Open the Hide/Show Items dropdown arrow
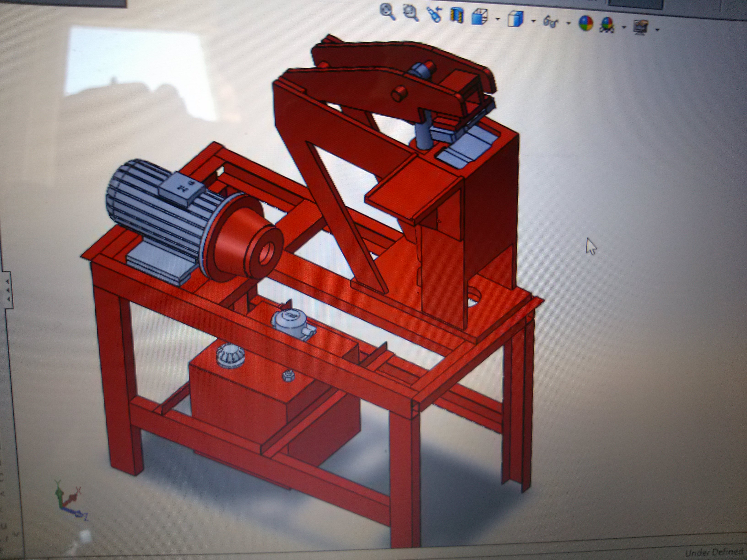 coord(568,23)
